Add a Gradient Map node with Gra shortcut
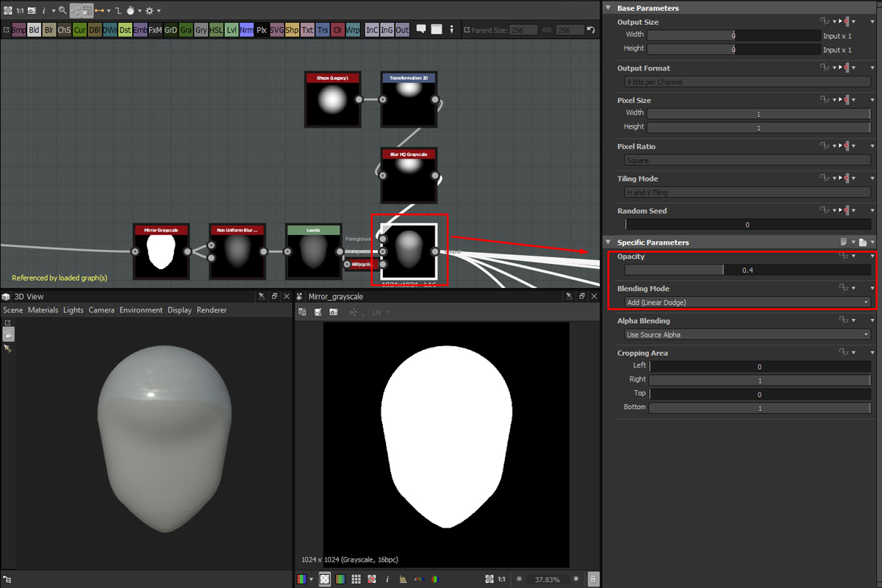This screenshot has height=588, width=882. pyautogui.click(x=186, y=30)
